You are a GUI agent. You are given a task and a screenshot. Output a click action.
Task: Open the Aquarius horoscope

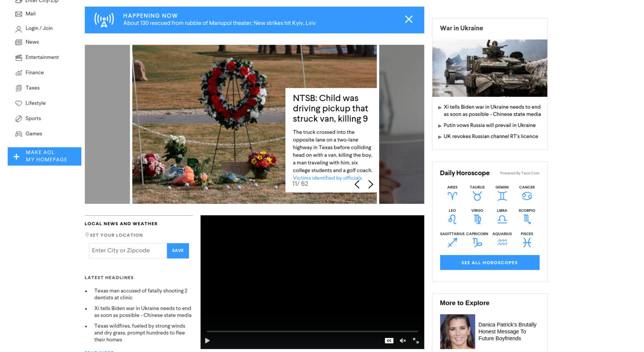[502, 240]
